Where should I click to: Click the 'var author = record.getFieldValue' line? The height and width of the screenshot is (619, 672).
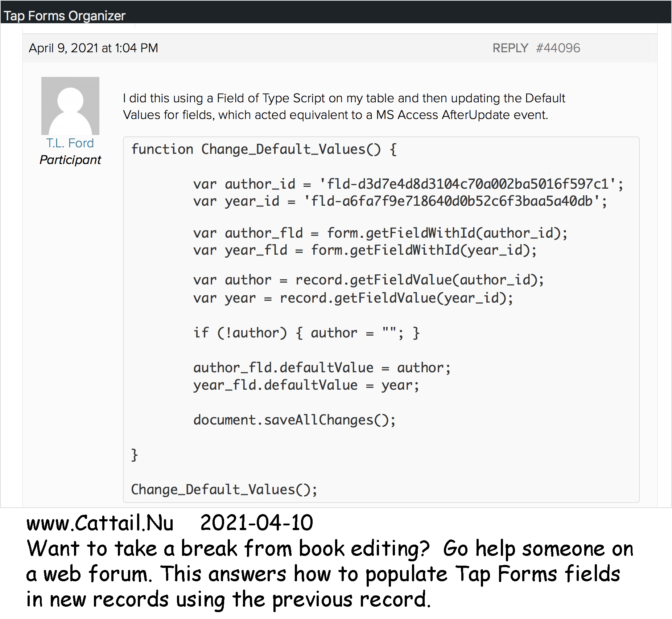click(x=368, y=280)
